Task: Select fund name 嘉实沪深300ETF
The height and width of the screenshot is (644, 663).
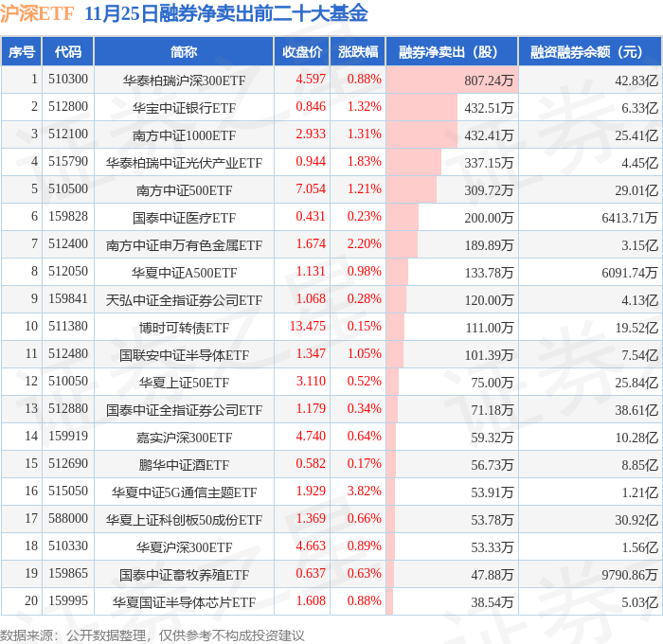Action: [x=184, y=438]
